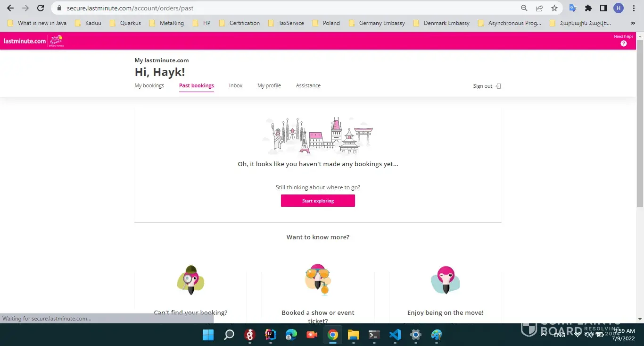Click the page's vertical scrollbar
644x346 pixels.
(640, 123)
